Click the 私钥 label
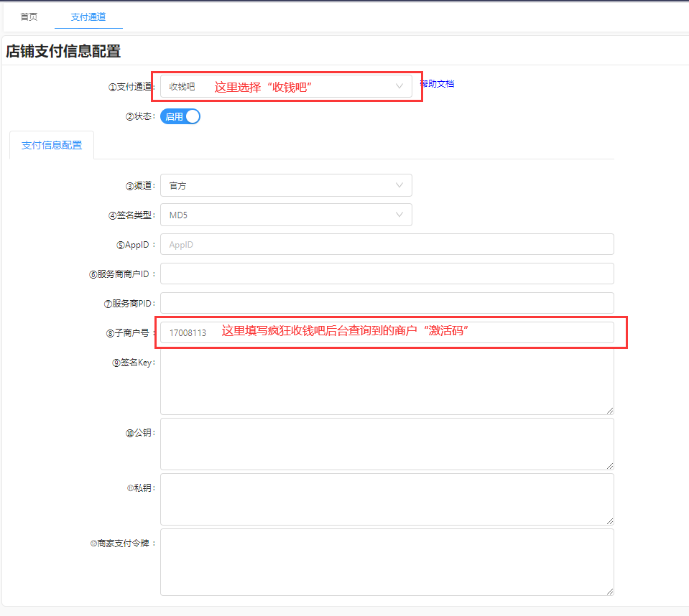Viewport: 689px width, 616px height. coord(141,487)
